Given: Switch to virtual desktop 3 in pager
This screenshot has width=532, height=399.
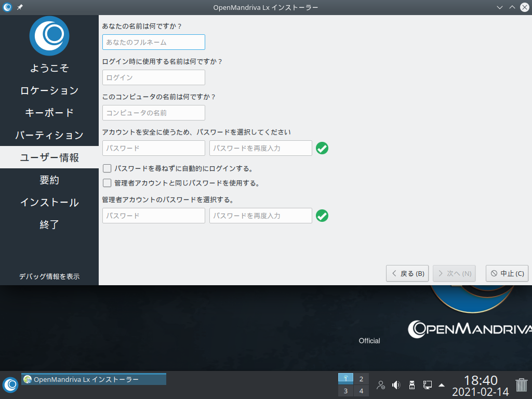Looking at the screenshot, I should click(345, 391).
